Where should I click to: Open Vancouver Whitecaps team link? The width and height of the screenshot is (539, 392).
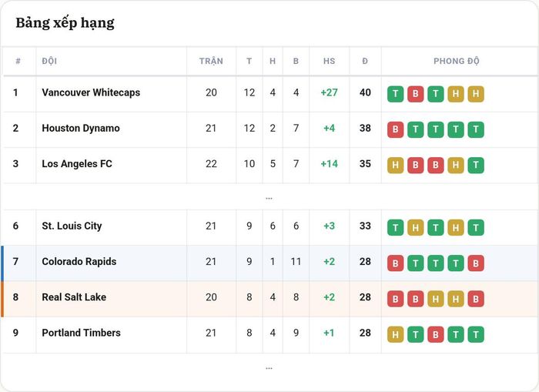[x=91, y=92]
